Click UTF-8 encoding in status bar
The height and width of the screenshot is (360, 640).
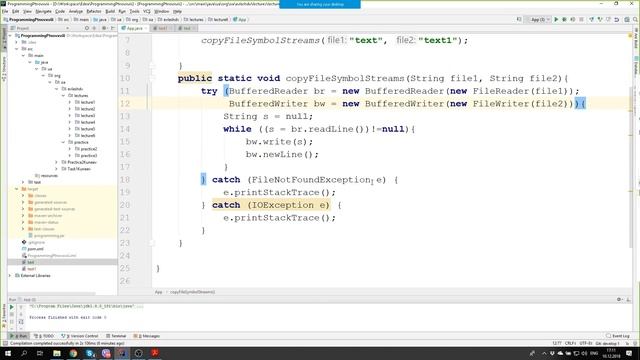586,343
